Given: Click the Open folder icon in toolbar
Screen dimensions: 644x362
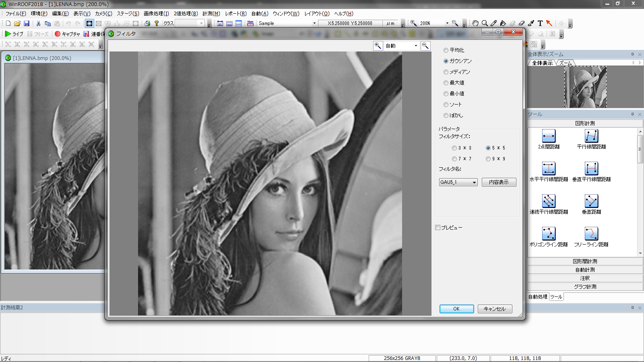Looking at the screenshot, I should click(x=17, y=23).
